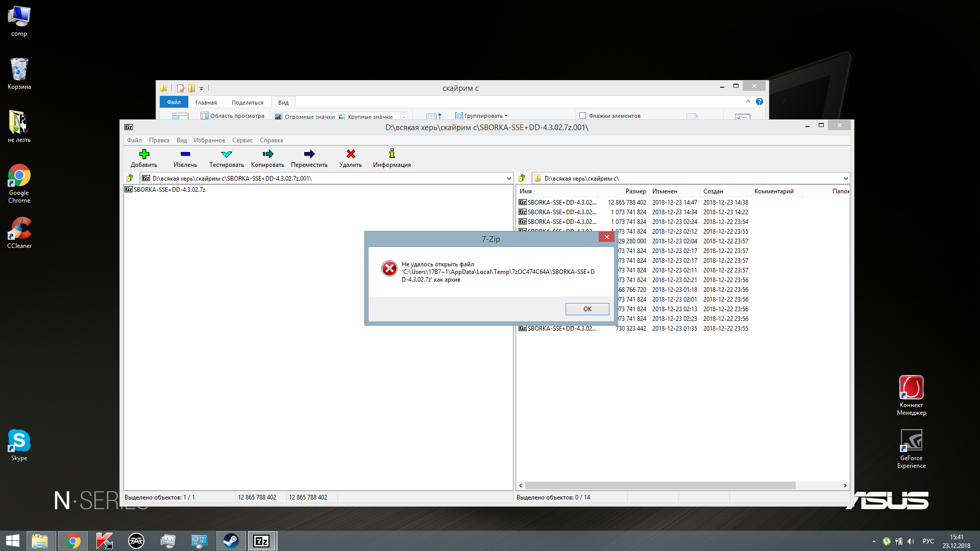Switch to the Главная ribbon tab
The image size is (980, 551).
pyautogui.click(x=206, y=103)
